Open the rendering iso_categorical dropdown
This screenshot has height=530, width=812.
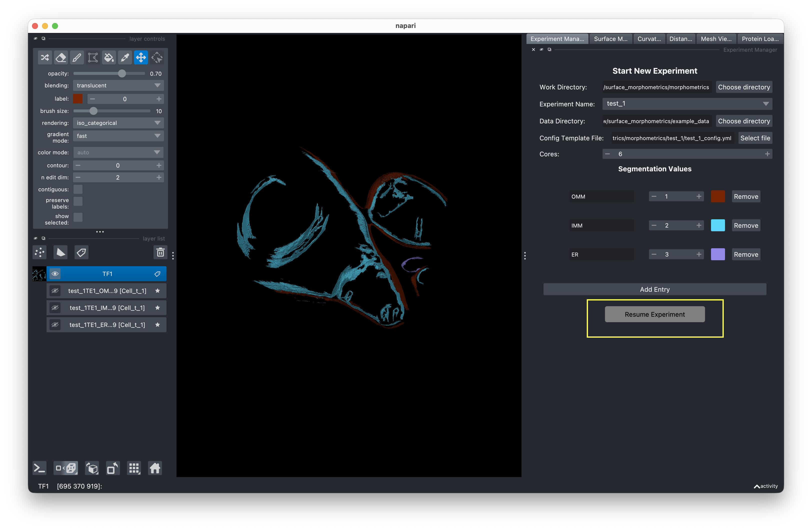pyautogui.click(x=118, y=123)
